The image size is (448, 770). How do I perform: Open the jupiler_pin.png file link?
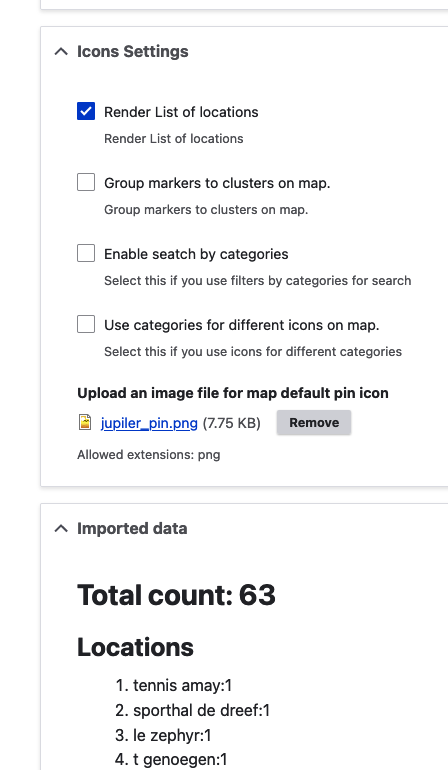coord(149,423)
